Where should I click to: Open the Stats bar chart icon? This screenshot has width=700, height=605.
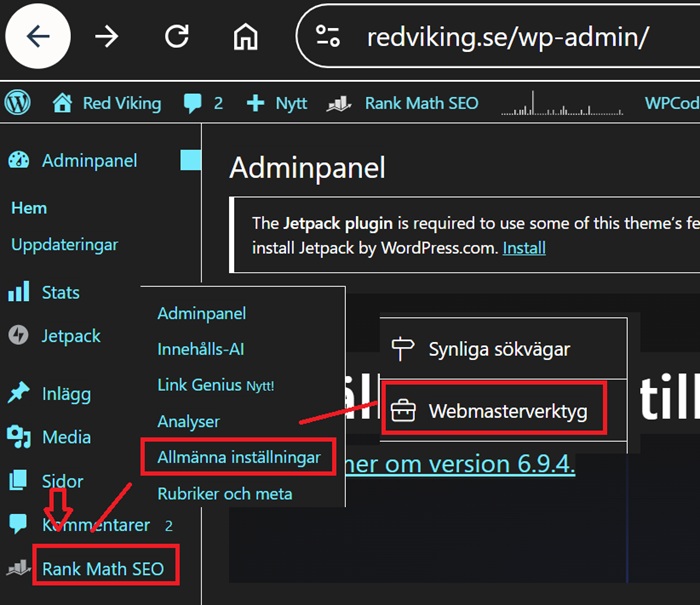click(18, 292)
